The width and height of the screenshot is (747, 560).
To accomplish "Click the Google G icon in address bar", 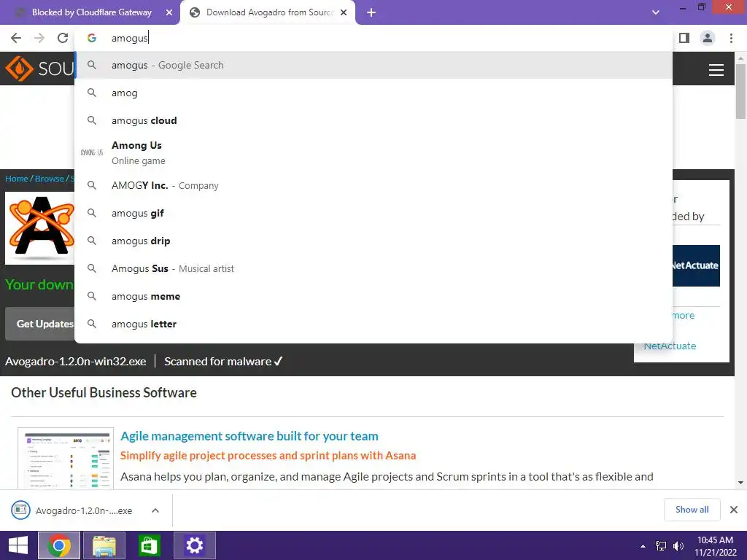I will click(x=92, y=38).
